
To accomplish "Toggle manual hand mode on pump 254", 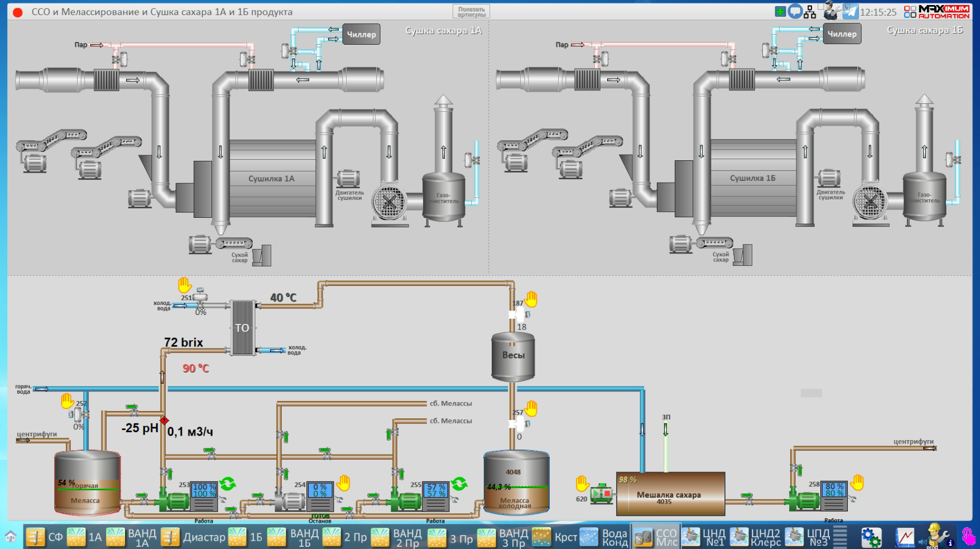I will 343,483.
